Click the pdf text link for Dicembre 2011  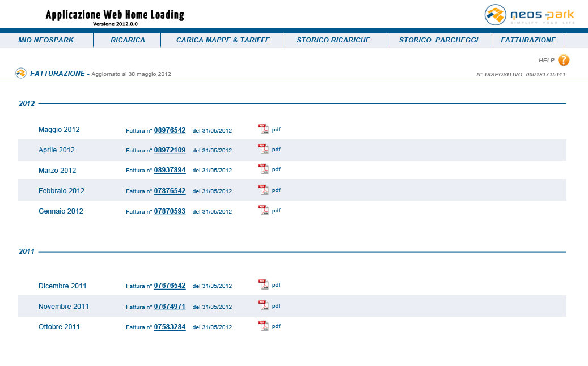(276, 285)
